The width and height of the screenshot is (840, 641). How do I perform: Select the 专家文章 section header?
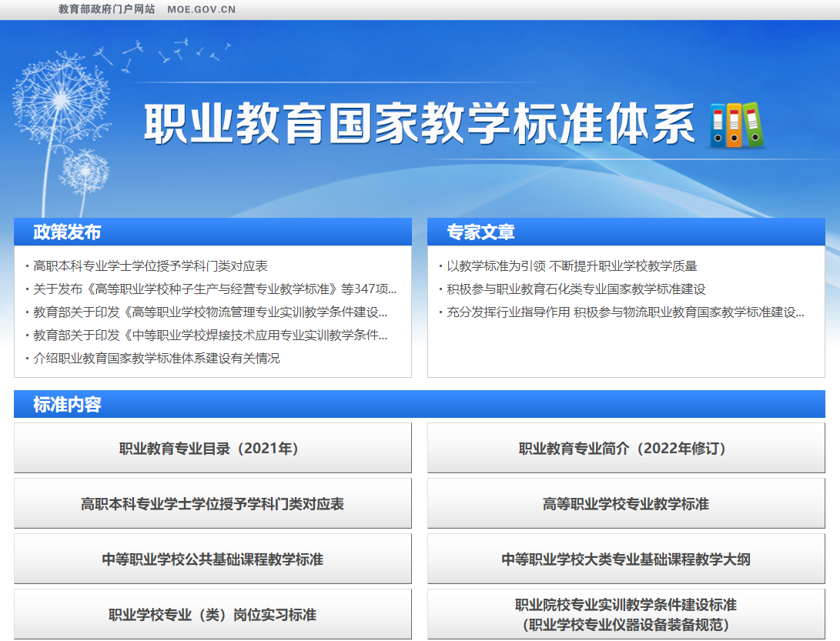(480, 232)
